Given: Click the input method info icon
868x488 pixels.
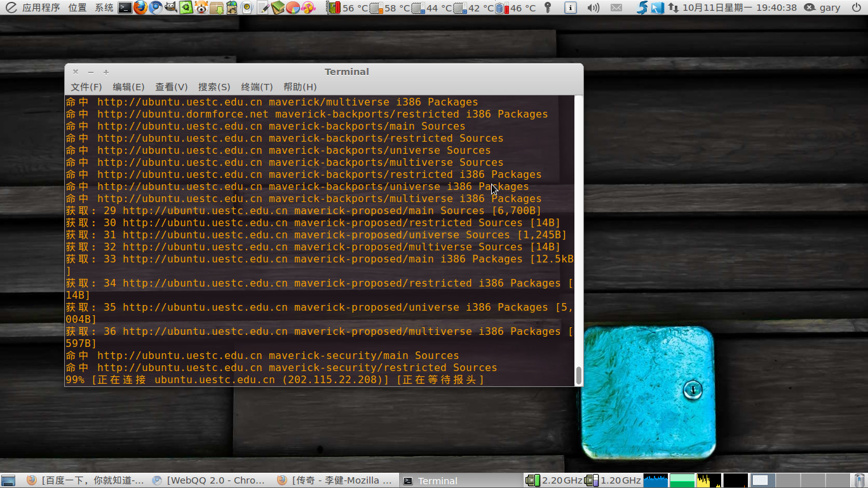Looking at the screenshot, I should click(571, 8).
